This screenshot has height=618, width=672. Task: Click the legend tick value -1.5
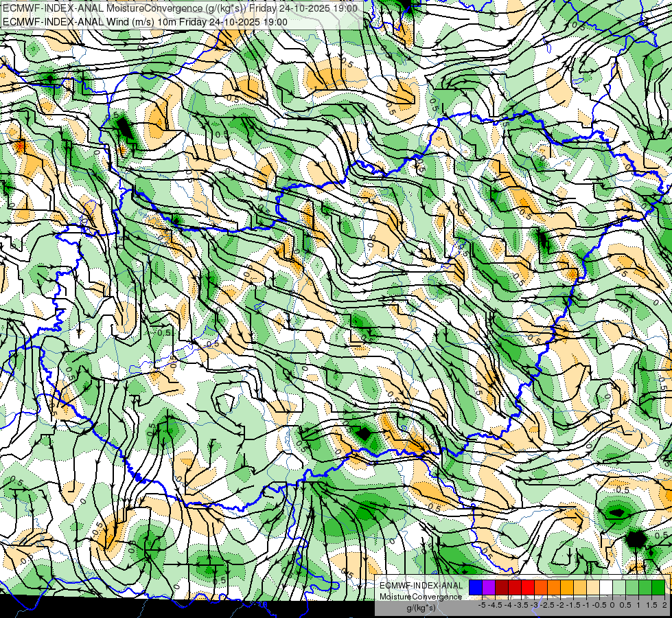click(573, 605)
